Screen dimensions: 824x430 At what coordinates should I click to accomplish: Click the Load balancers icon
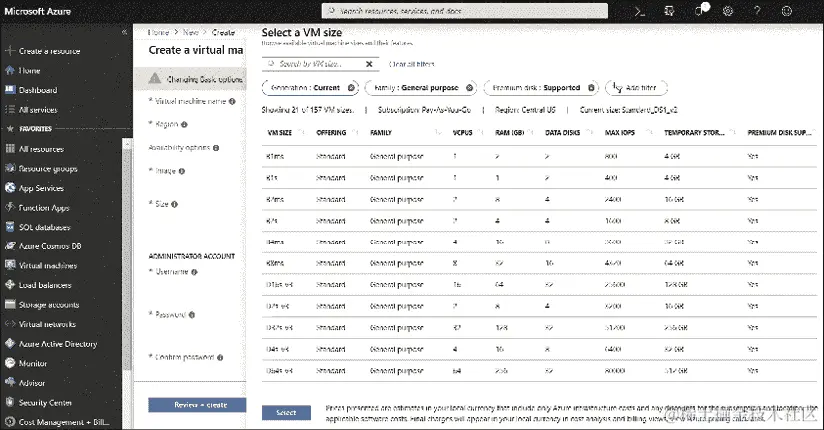9,284
